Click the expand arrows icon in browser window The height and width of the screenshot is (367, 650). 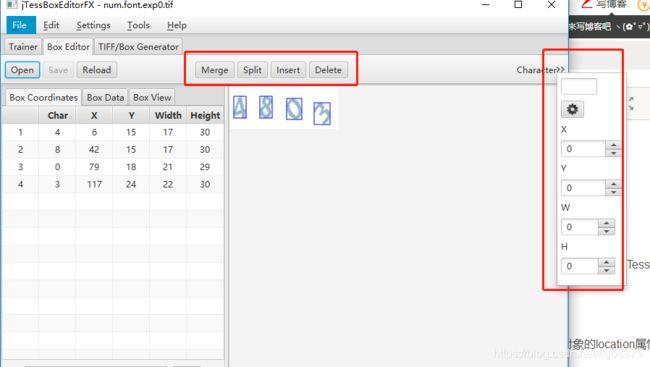click(631, 103)
